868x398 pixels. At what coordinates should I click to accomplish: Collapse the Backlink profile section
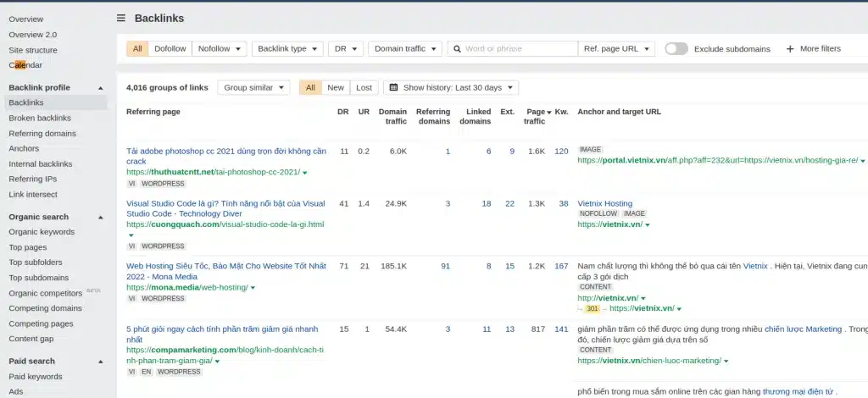pos(101,88)
